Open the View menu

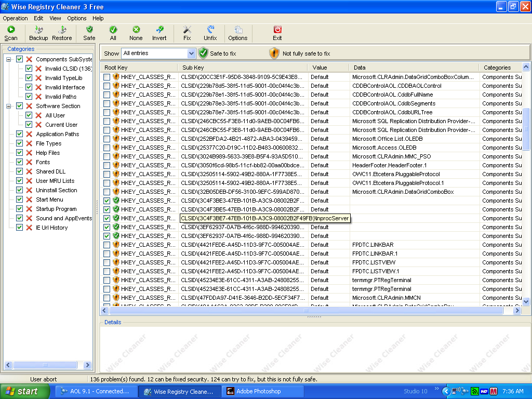point(55,18)
